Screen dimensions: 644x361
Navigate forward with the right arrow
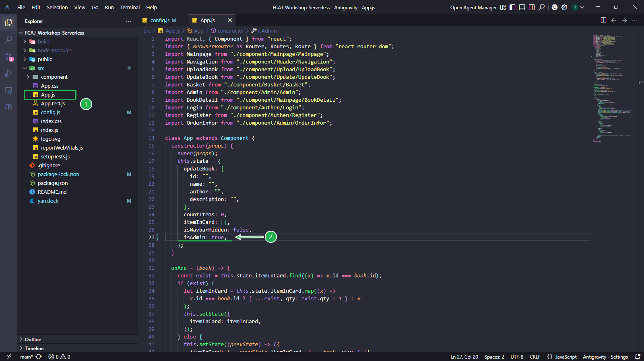point(624,20)
